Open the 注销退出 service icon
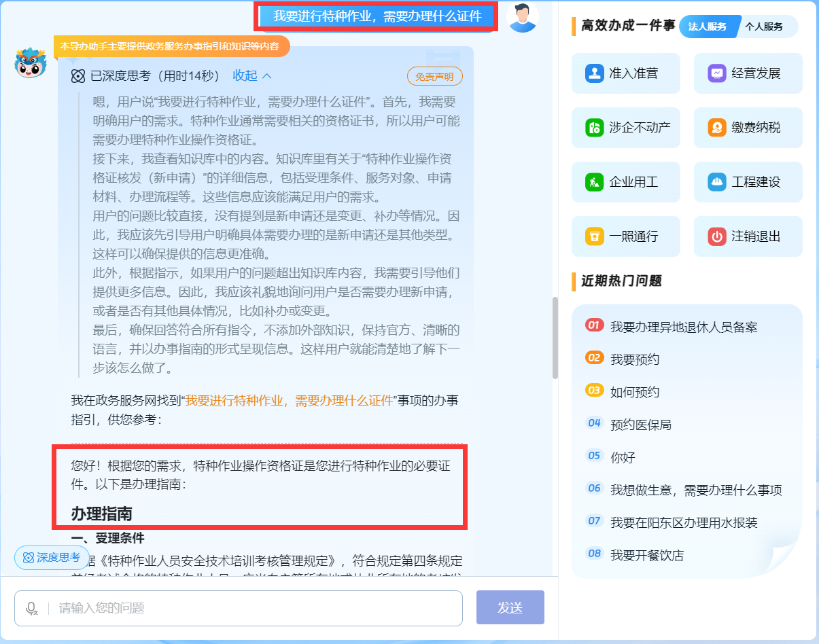 click(747, 236)
